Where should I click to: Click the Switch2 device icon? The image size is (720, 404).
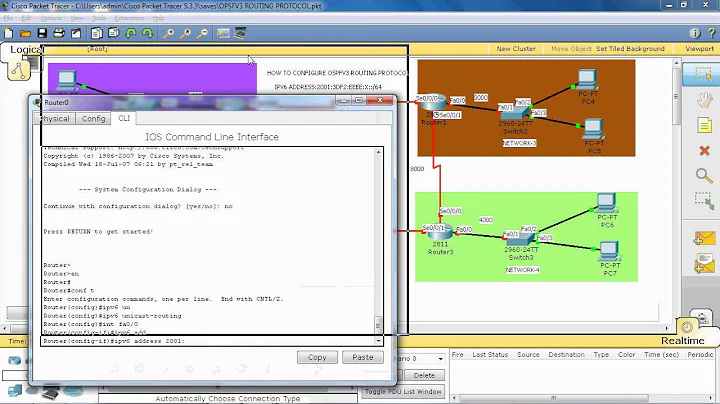(x=516, y=112)
